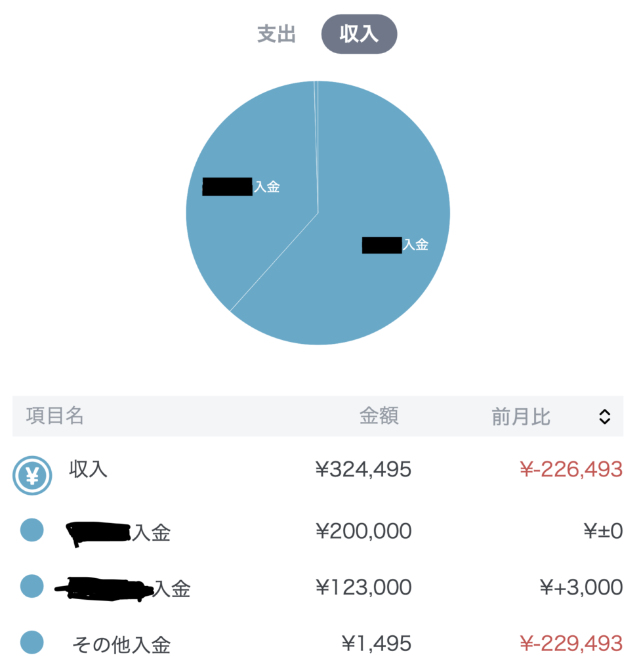
Task: Click the yen income icon
Action: click(x=31, y=474)
